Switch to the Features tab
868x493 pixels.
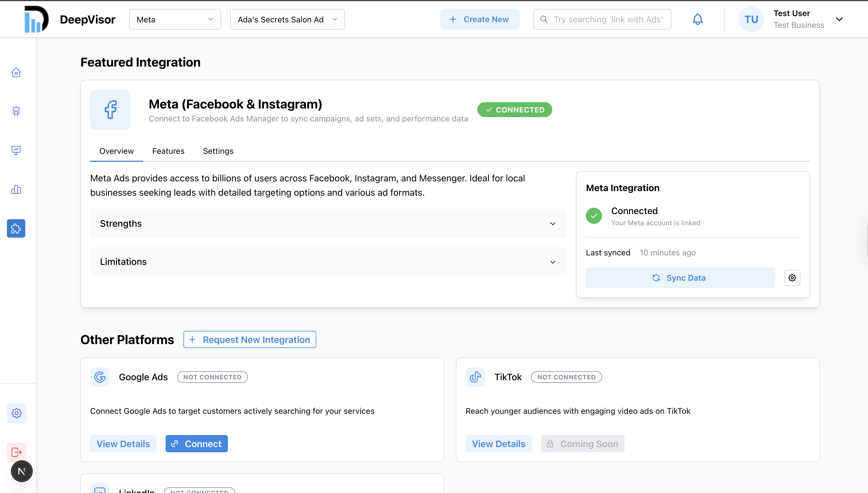tap(168, 151)
